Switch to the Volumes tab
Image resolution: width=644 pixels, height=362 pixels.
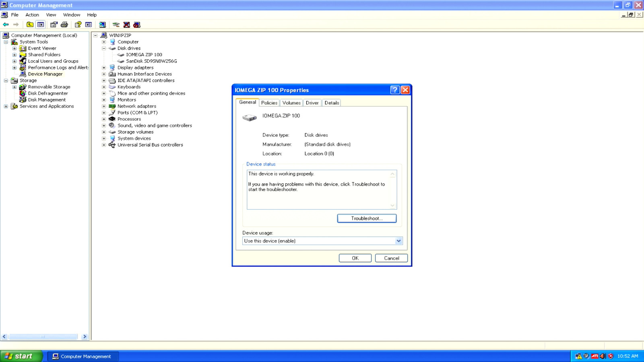point(291,103)
